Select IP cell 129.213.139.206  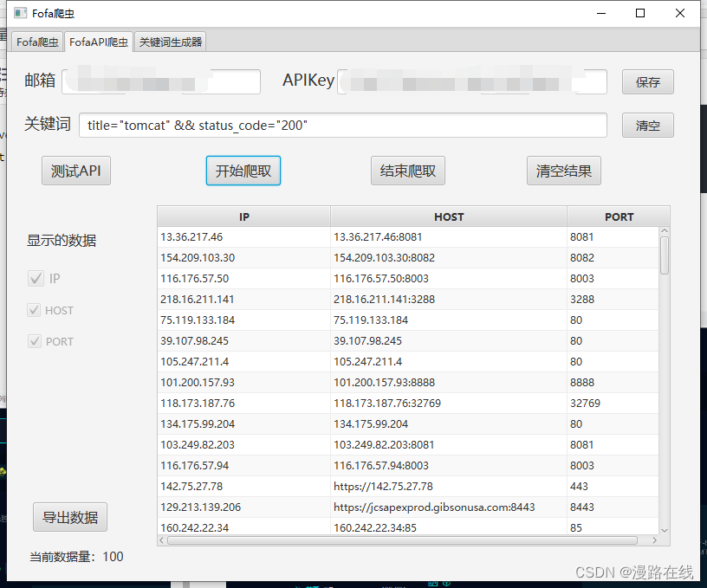pos(244,507)
